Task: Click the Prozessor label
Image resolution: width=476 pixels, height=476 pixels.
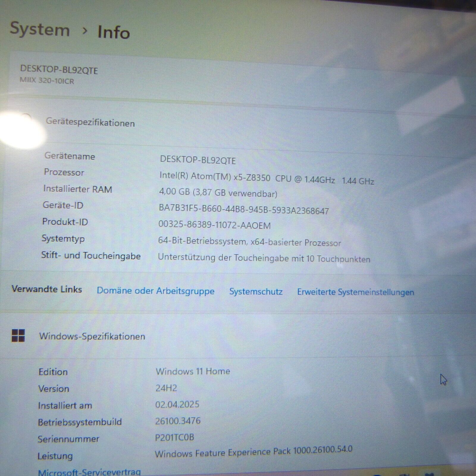Action: coord(64,172)
